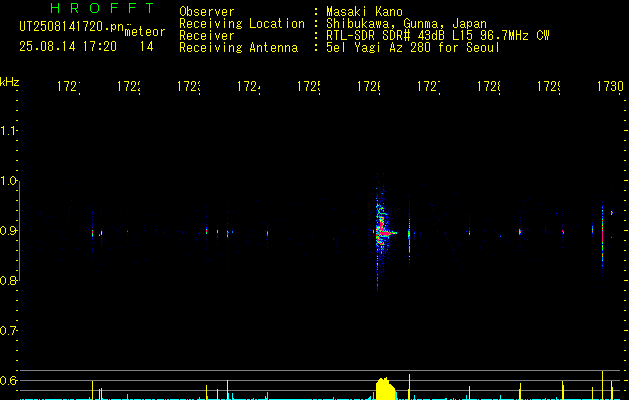Select the observer name Masaki Kano
Viewport: 629px width, 400px height.
364,12
